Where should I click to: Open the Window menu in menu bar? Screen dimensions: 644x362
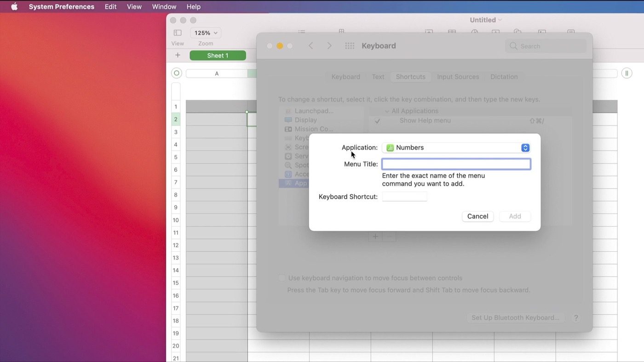[x=164, y=7]
